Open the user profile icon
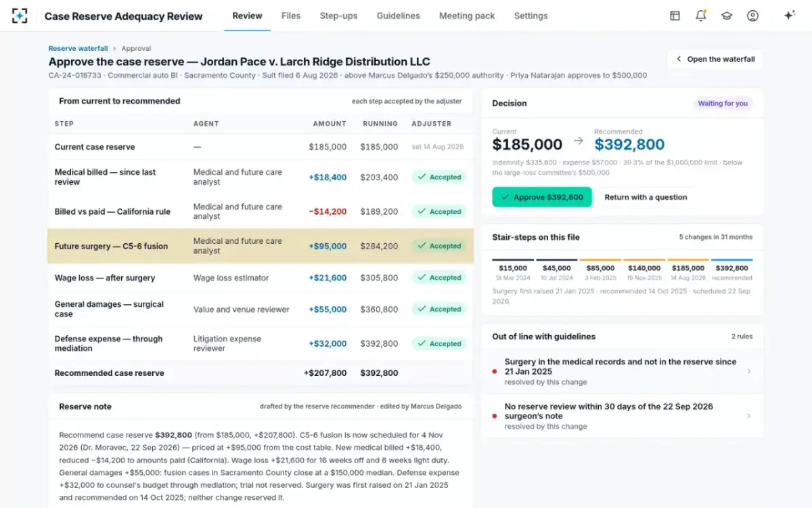The height and width of the screenshot is (508, 812). [752, 16]
